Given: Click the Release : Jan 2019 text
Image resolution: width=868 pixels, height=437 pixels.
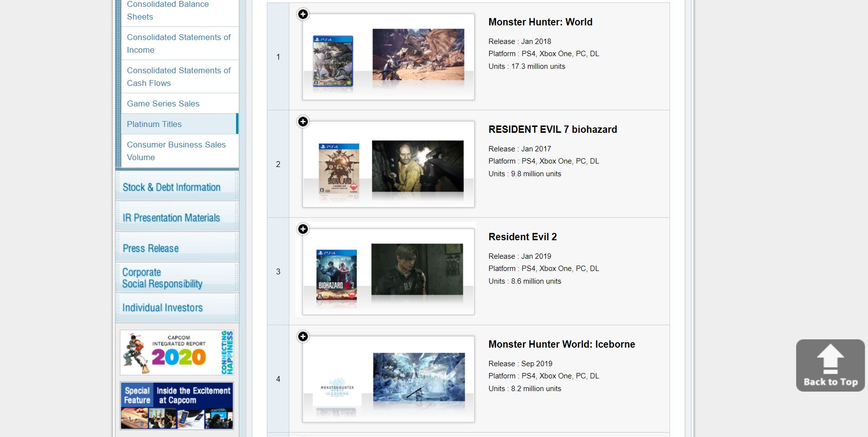Looking at the screenshot, I should [520, 256].
